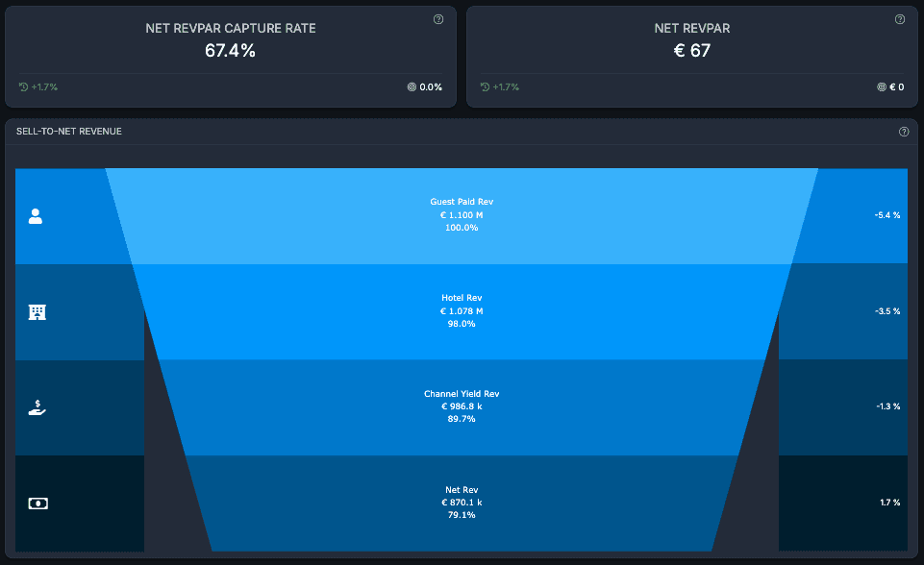
Task: Click the 1.7 % Net Rev change value
Action: coord(889,504)
